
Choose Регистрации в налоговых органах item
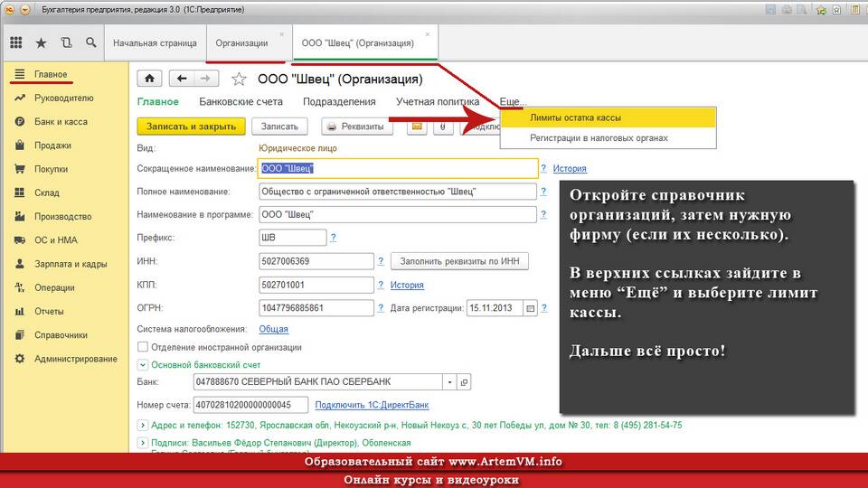[x=608, y=137]
